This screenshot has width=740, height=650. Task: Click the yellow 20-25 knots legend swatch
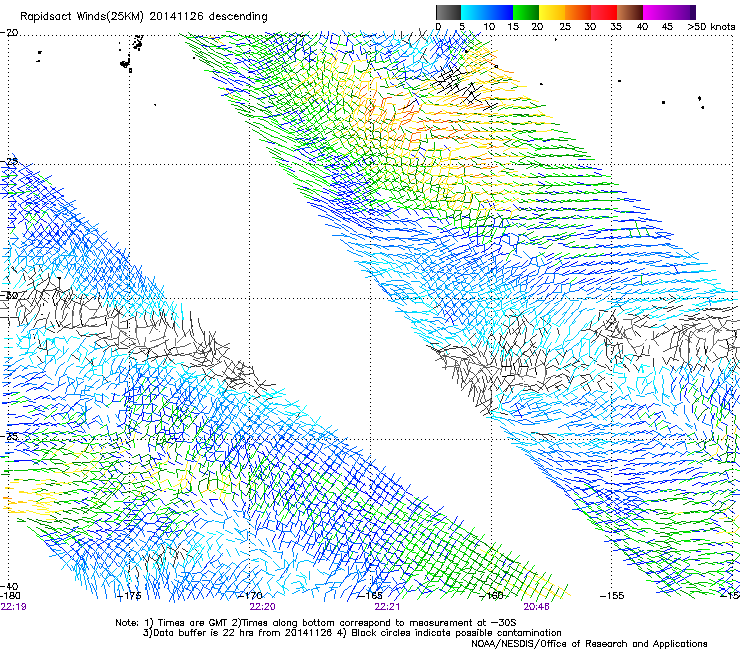552,12
